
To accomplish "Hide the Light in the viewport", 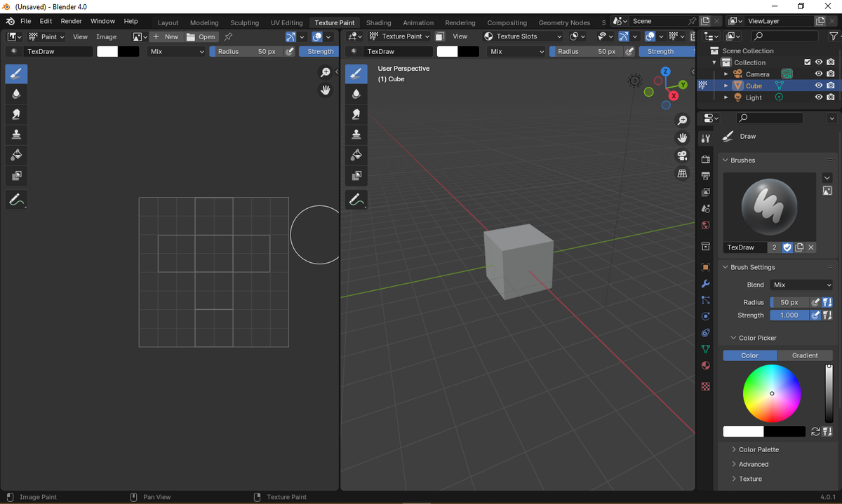I will 818,97.
